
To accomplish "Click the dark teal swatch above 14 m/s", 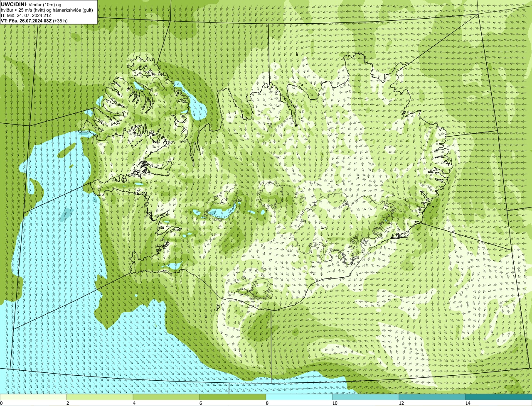I will point(499,397).
